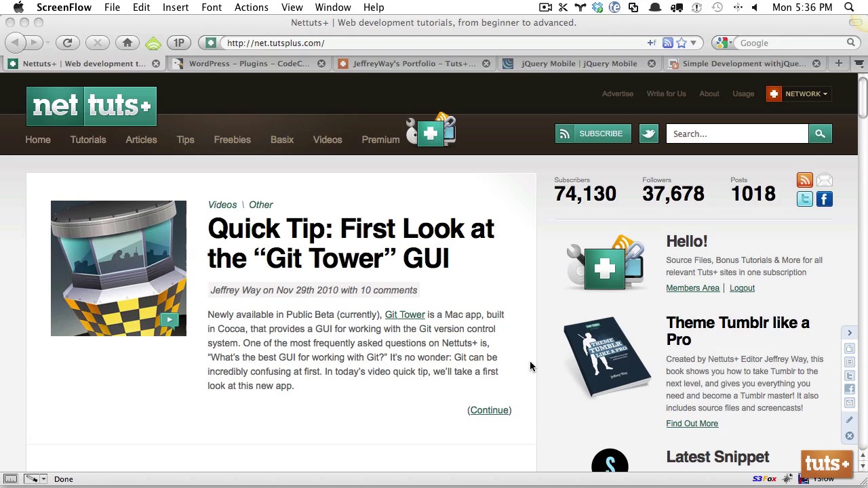Close the jQuery Mobile tab

pyautogui.click(x=652, y=64)
